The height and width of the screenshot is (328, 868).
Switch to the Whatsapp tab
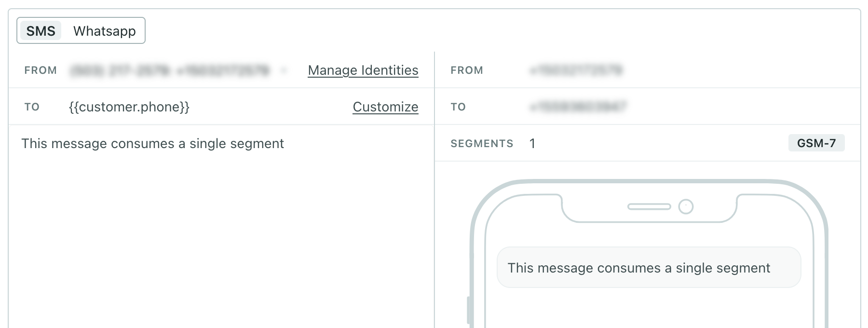pos(104,31)
